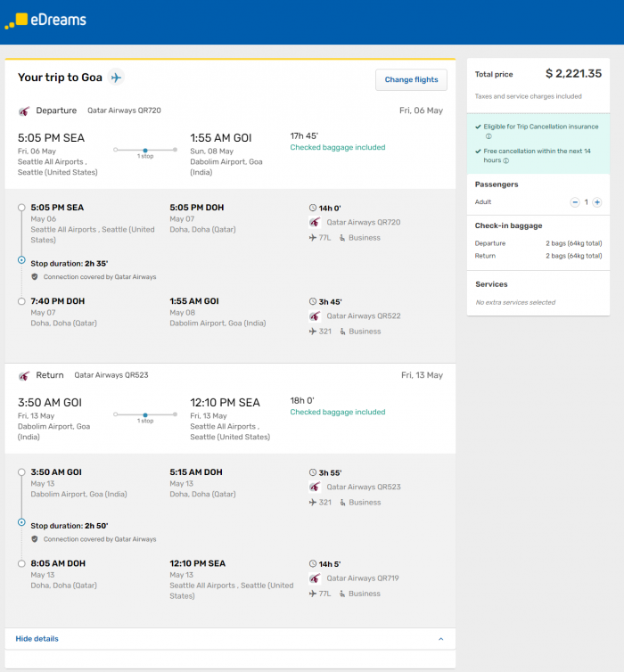Open the Change flights button
This screenshot has width=624, height=672.
(x=411, y=79)
